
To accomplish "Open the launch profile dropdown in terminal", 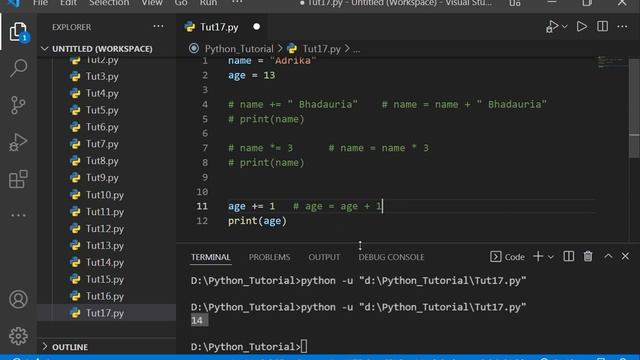I will (551, 257).
